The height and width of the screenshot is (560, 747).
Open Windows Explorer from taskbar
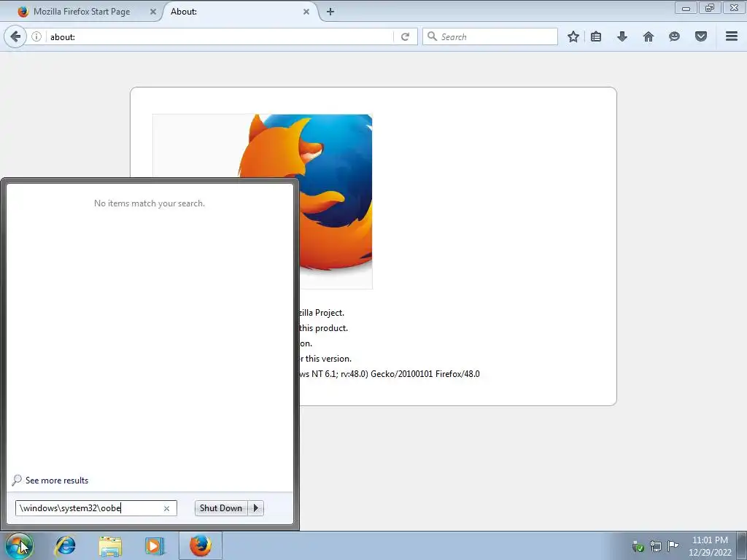click(110, 545)
